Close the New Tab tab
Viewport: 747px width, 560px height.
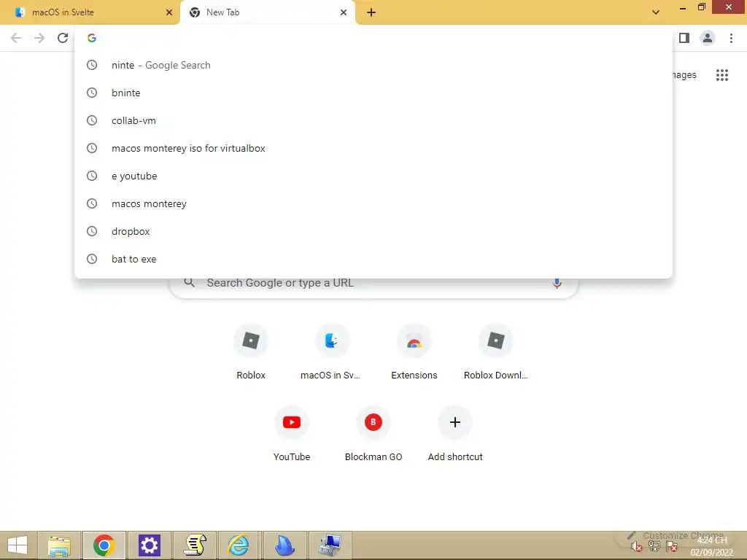tap(344, 12)
